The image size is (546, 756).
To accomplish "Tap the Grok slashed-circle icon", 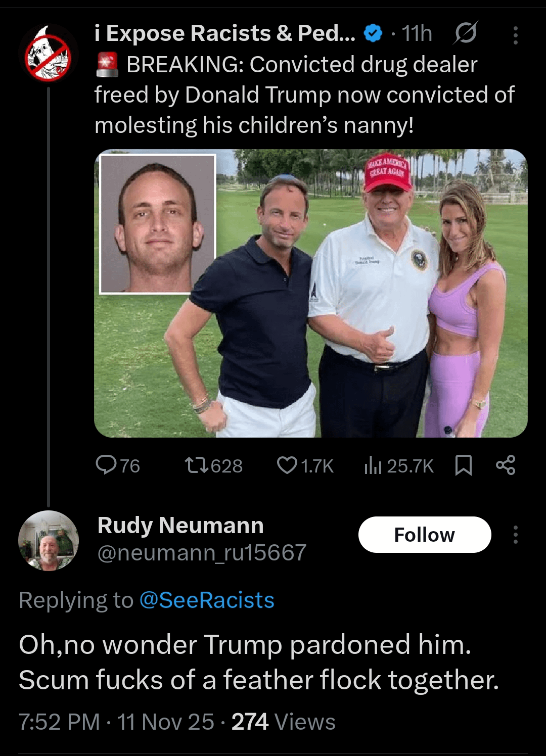I will 465,33.
